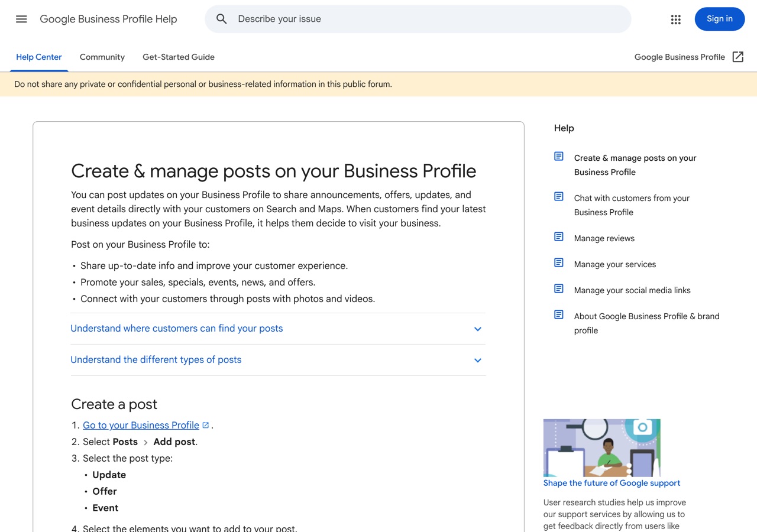Open the Manage reviews help article
Screen dimensions: 757x532
click(604, 238)
